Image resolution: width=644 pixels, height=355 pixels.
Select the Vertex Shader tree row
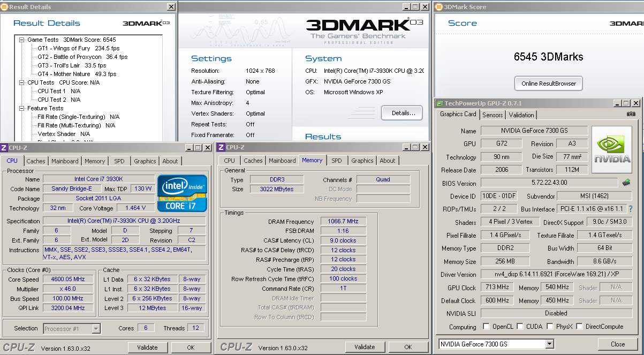pos(64,134)
